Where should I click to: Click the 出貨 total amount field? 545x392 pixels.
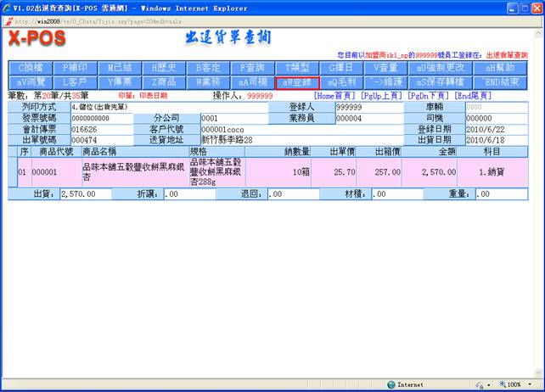[x=88, y=194]
